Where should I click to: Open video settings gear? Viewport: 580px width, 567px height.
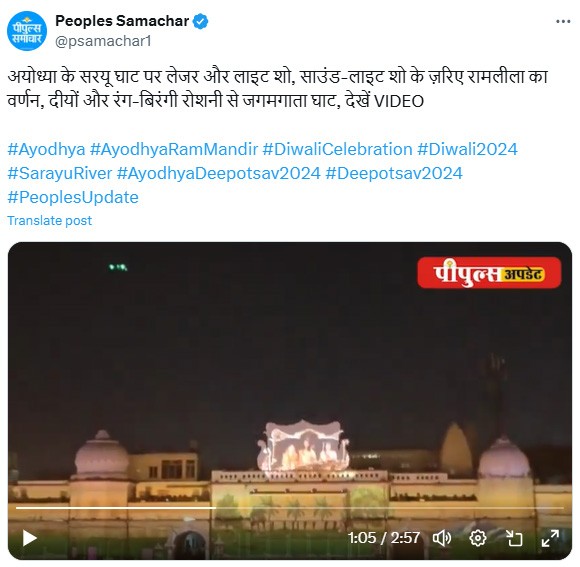pos(478,538)
